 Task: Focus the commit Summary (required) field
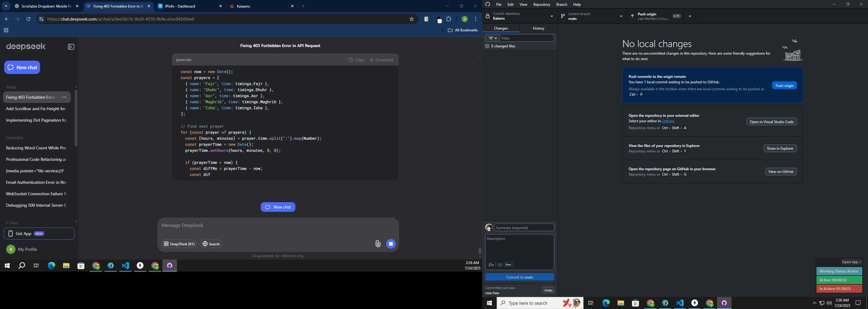[524, 228]
